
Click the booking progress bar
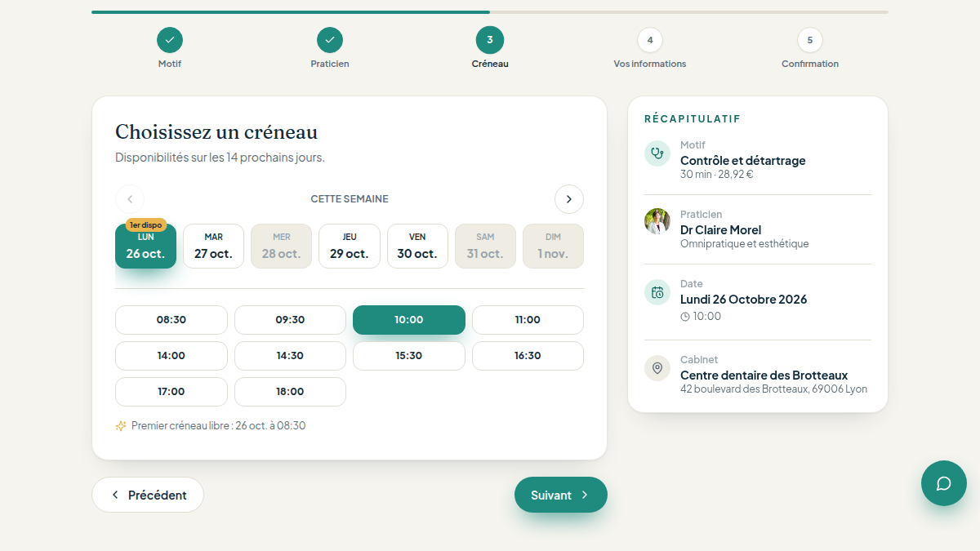[490, 12]
